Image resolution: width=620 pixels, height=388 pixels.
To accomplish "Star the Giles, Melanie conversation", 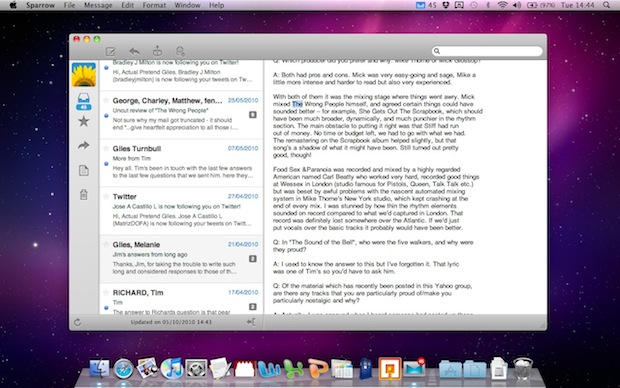I will tap(106, 244).
